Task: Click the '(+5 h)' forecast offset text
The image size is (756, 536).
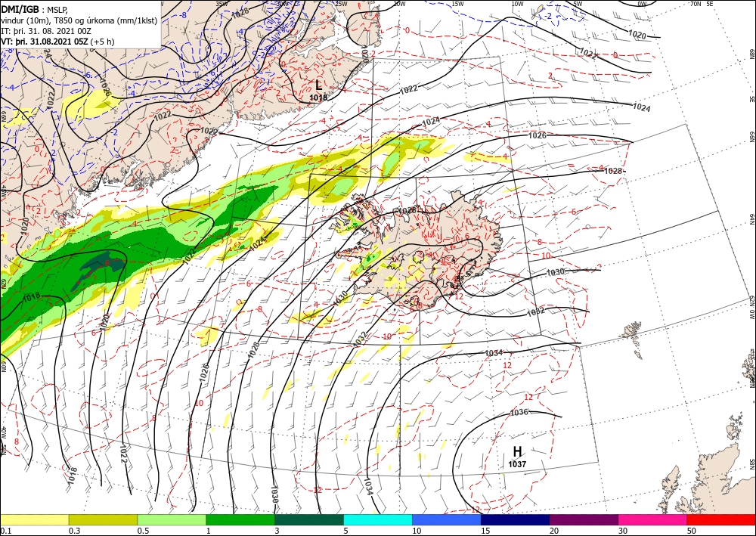Action: (x=103, y=42)
